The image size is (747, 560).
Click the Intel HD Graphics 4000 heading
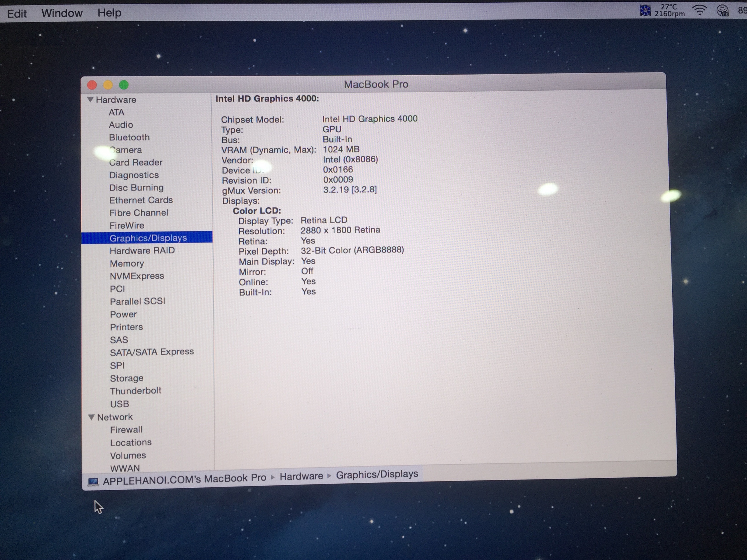click(x=267, y=99)
